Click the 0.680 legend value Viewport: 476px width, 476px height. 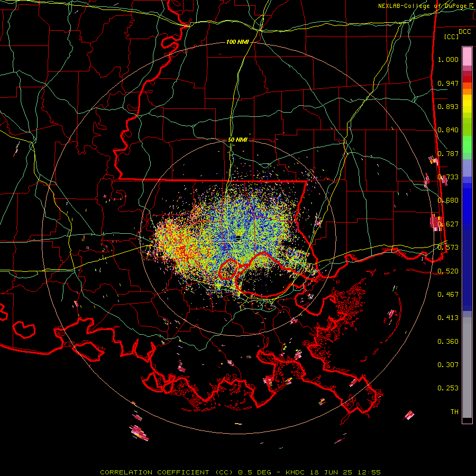click(x=448, y=200)
